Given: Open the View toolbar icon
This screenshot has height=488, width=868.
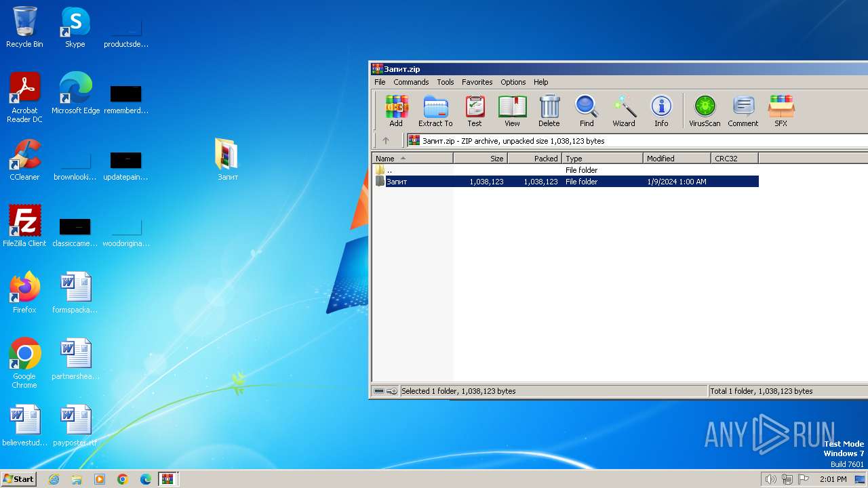Looking at the screenshot, I should pos(512,110).
